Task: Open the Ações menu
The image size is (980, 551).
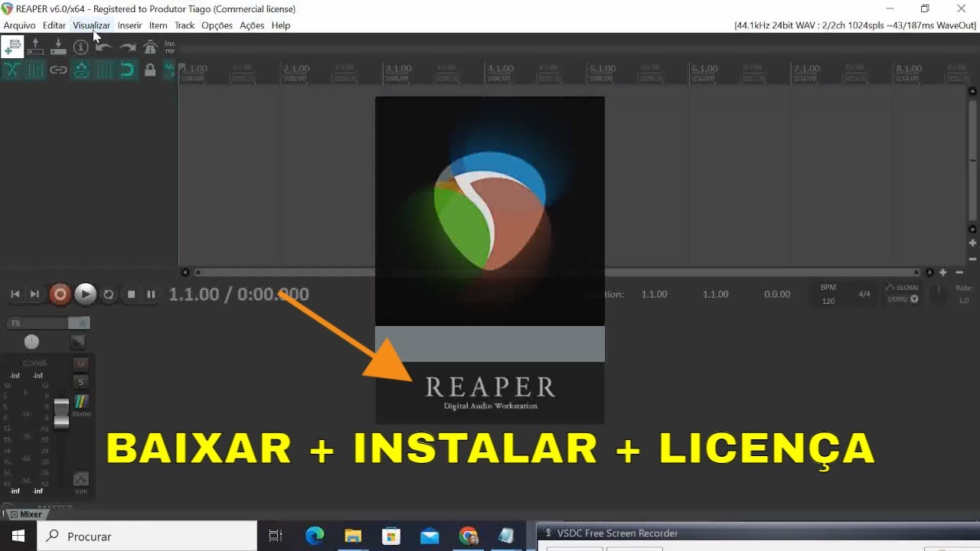Action: click(x=252, y=25)
